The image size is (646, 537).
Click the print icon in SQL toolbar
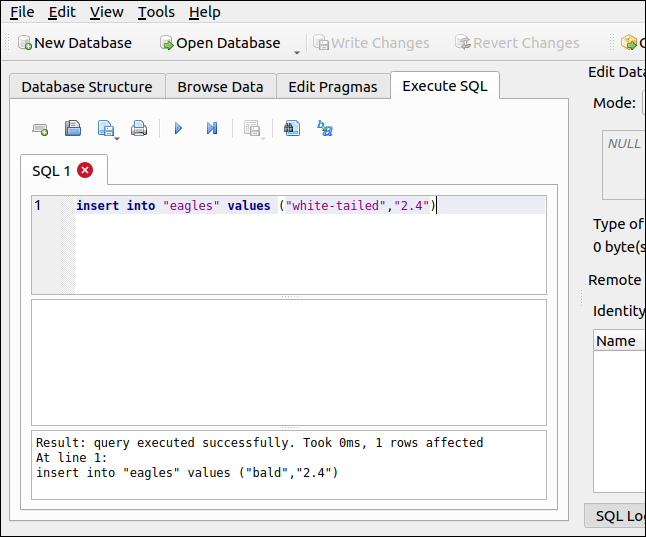[139, 128]
